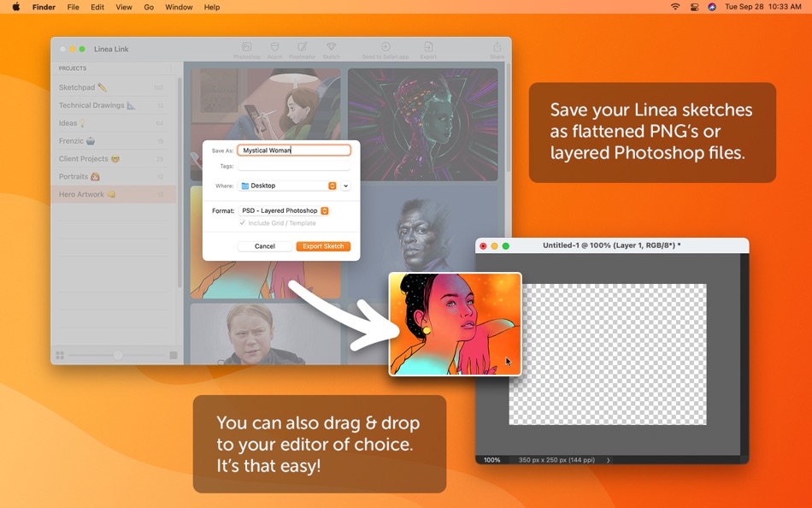The width and height of the screenshot is (812, 508).
Task: Open the Apple menu
Action: [x=16, y=7]
